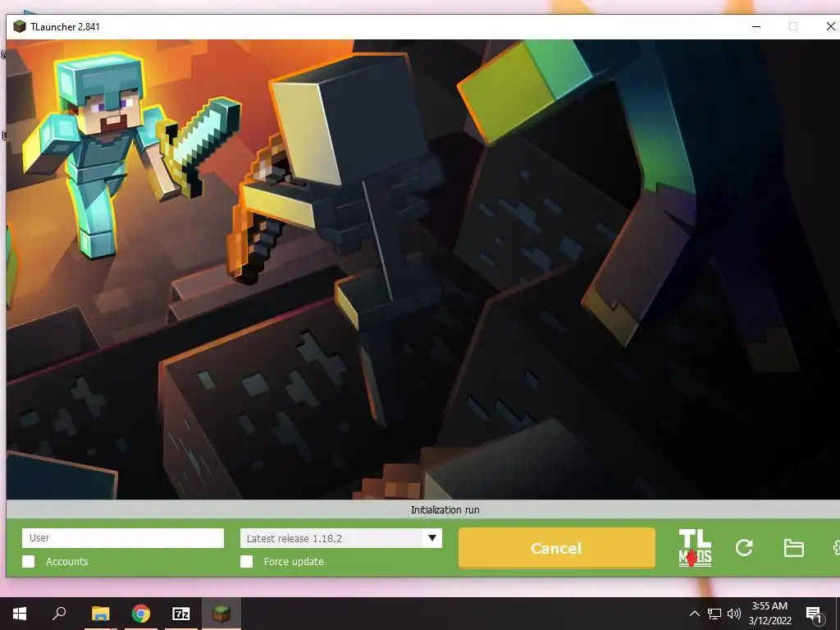Open the network status tray icon

pyautogui.click(x=714, y=614)
